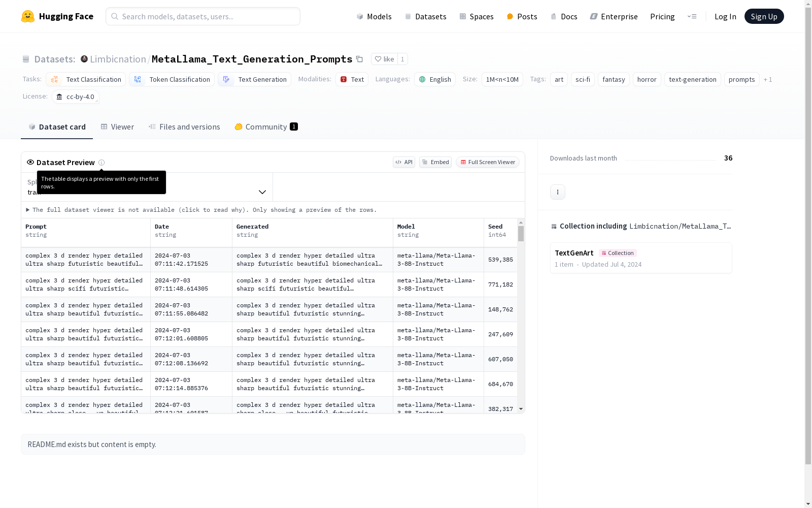Screen dimensions: 812x508
Task: Open Docs from the top navigation
Action: (x=564, y=16)
